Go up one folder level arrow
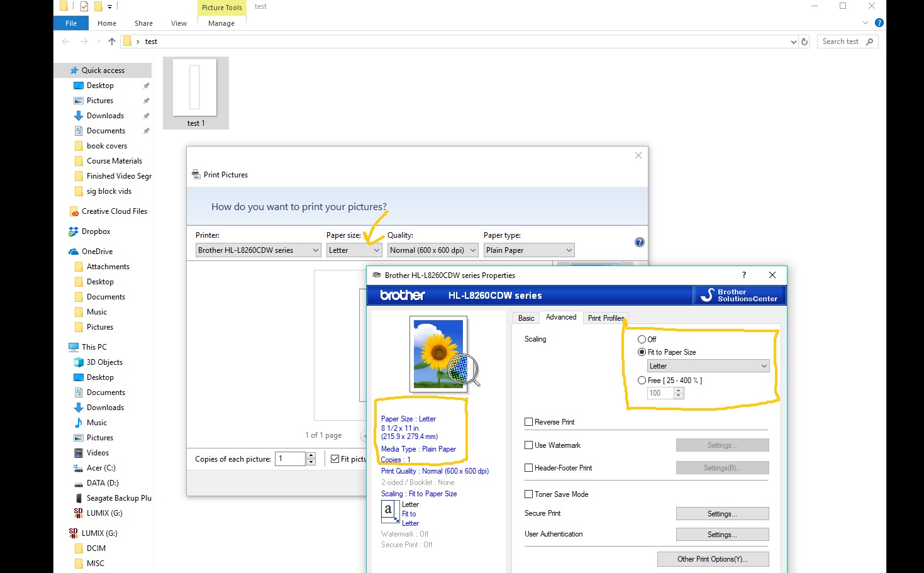The width and height of the screenshot is (924, 573). [x=112, y=42]
